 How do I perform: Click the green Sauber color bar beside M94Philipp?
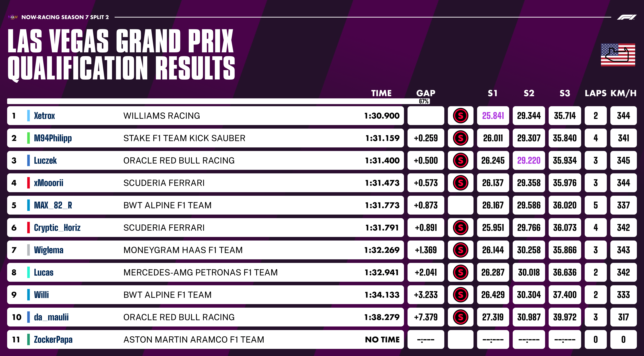tap(29, 138)
